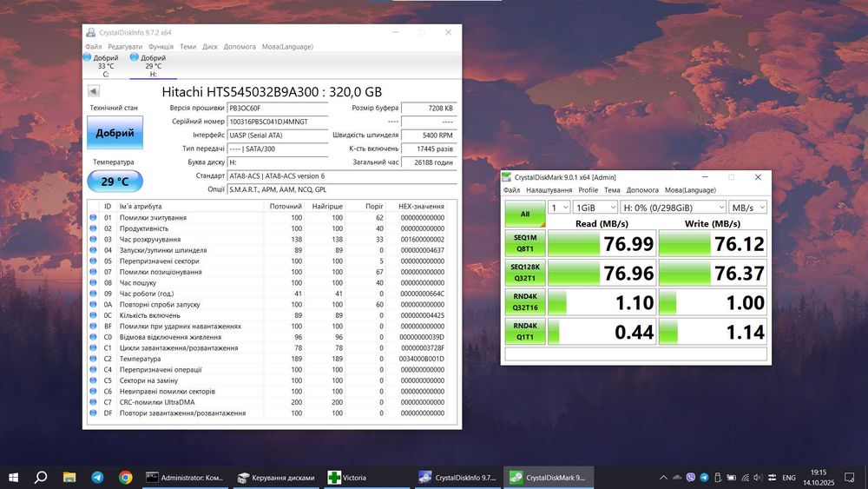
Task: Switch to Victoria taskbar item
Action: (367, 478)
